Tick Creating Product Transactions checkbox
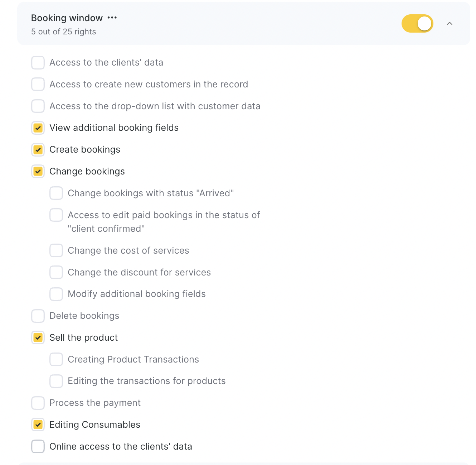The width and height of the screenshot is (476, 465). coord(56,359)
